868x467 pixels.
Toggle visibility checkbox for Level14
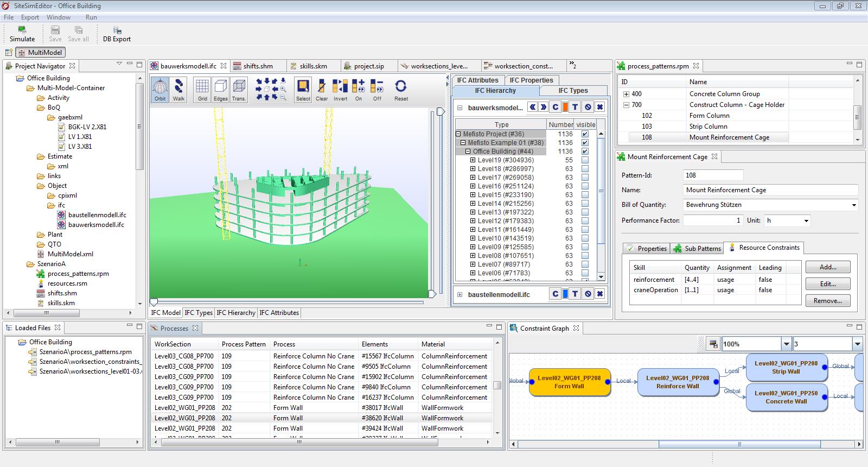click(x=585, y=204)
